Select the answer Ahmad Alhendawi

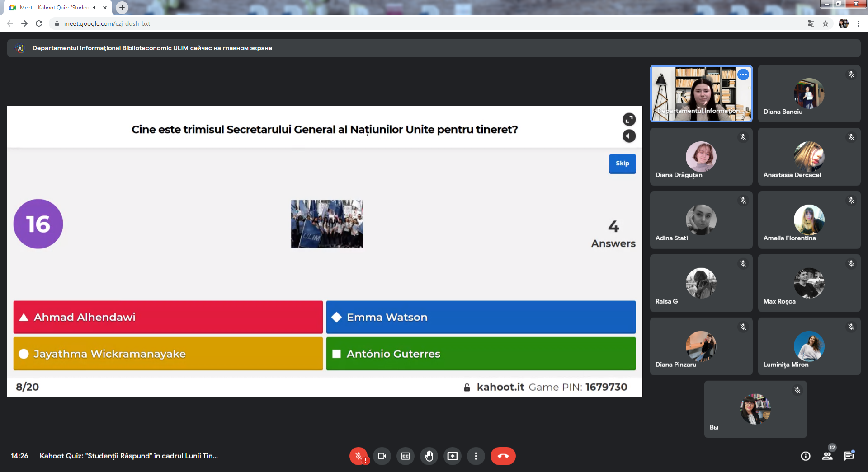click(x=168, y=317)
